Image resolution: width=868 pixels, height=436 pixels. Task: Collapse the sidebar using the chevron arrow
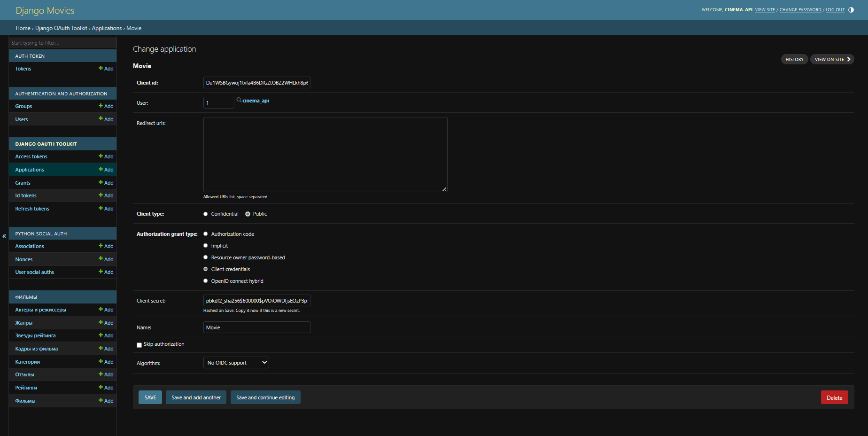click(4, 236)
